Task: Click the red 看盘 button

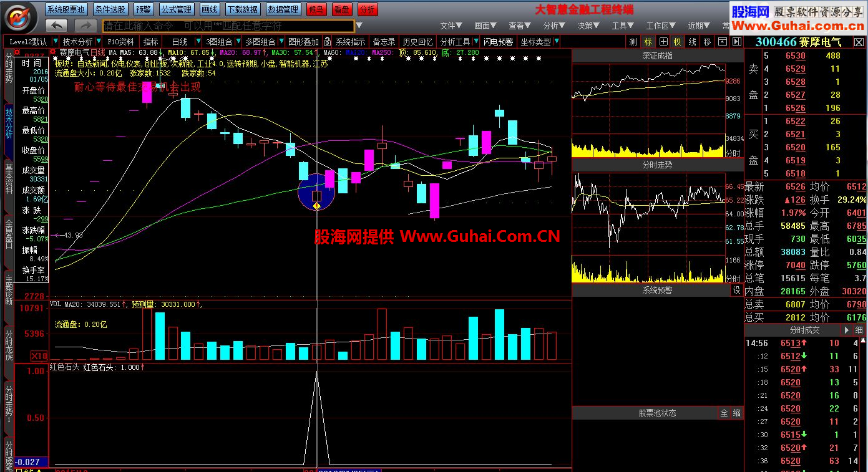Action: pos(342,9)
